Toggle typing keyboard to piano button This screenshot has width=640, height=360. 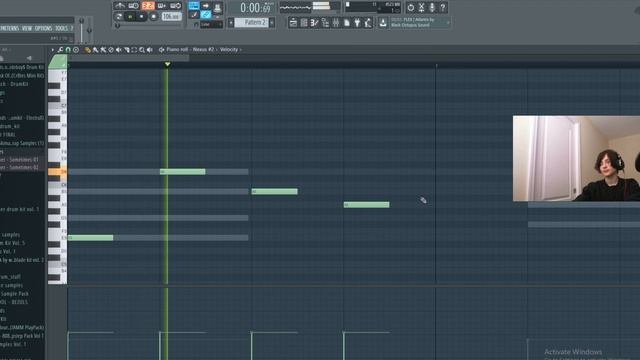194,6
